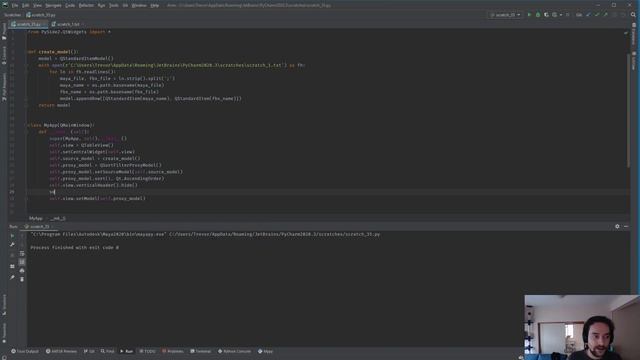The width and height of the screenshot is (640, 360).
Task: Open the Run panel settings gear
Action: pos(617,226)
